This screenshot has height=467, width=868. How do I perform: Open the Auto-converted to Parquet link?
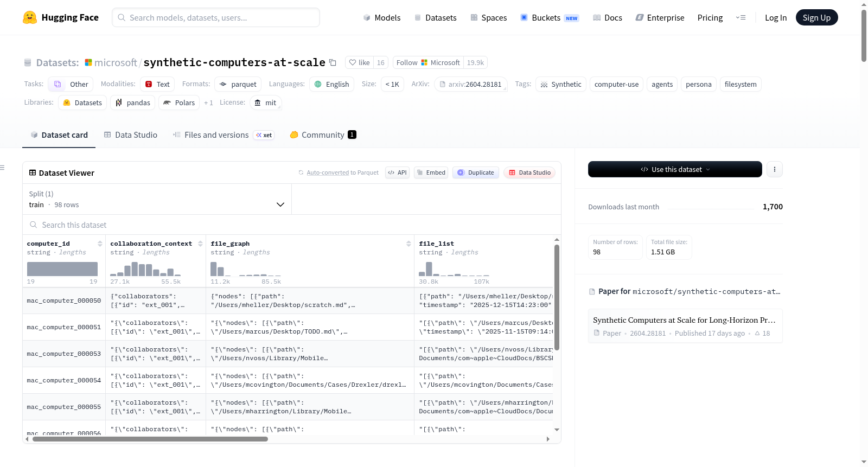pos(328,172)
